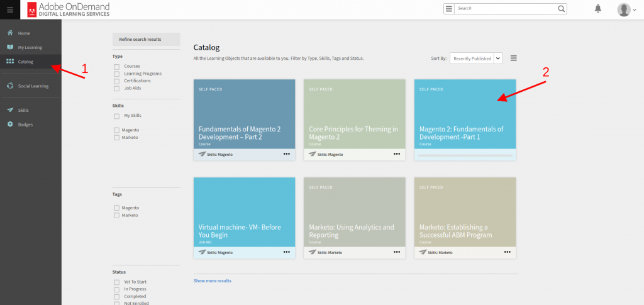This screenshot has height=305, width=644.
Task: Check the Courses type filter
Action: [x=116, y=67]
